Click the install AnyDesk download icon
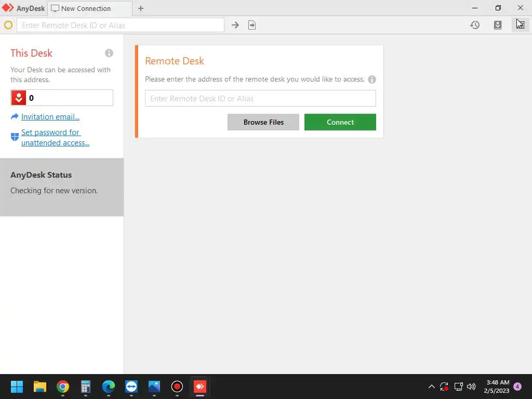The image size is (532, 399). point(498,25)
